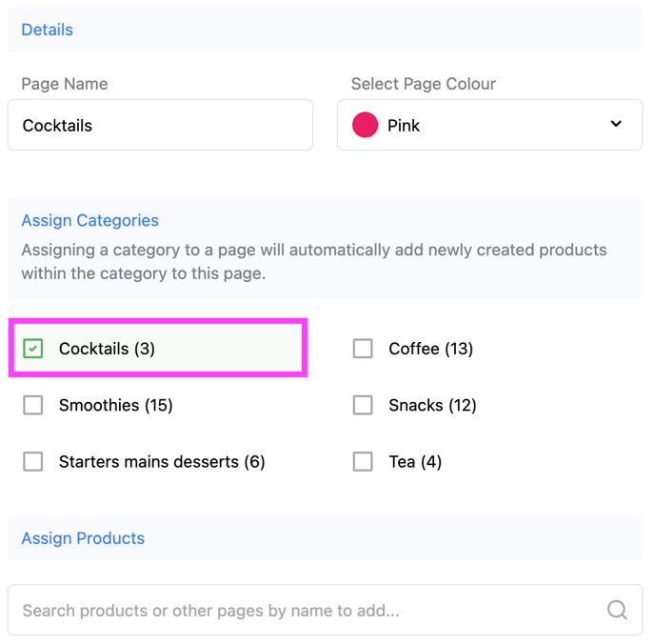Click the Smoothies (15) label
This screenshot has width=655, height=644.
[115, 405]
